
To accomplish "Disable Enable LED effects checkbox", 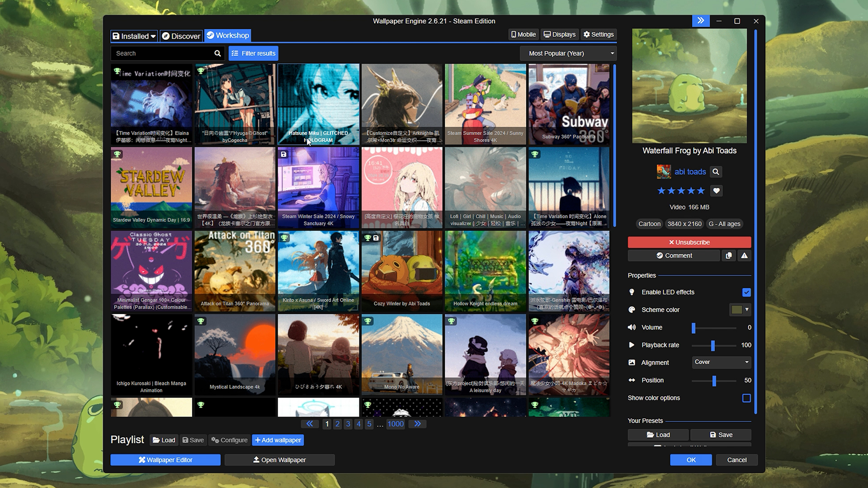I will [x=746, y=292].
